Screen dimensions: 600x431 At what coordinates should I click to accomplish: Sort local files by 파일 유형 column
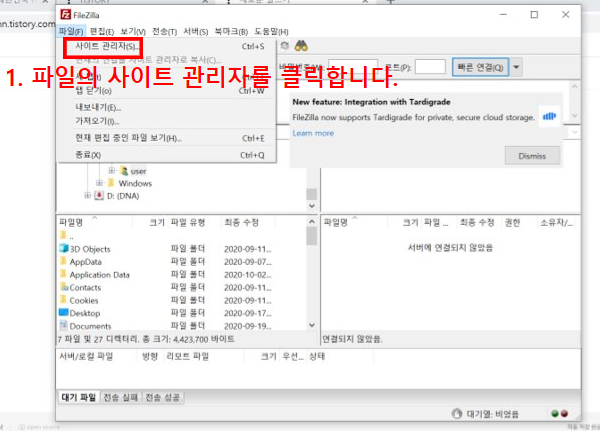pyautogui.click(x=194, y=222)
